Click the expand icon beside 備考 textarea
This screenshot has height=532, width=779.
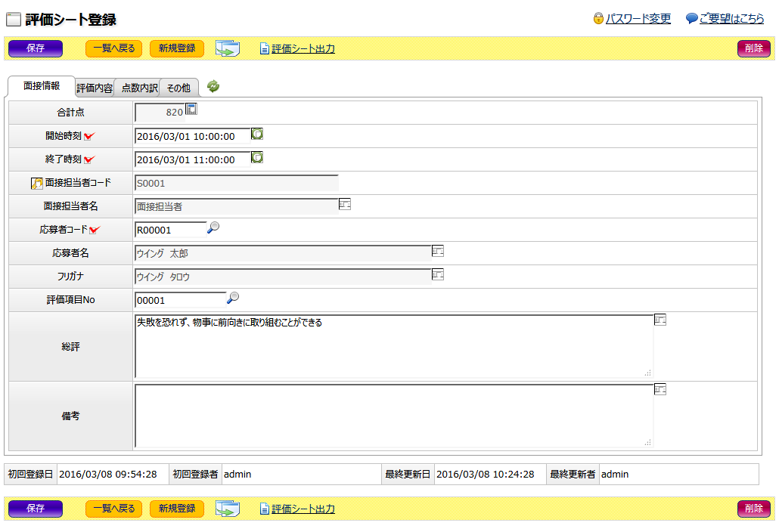pyautogui.click(x=660, y=389)
